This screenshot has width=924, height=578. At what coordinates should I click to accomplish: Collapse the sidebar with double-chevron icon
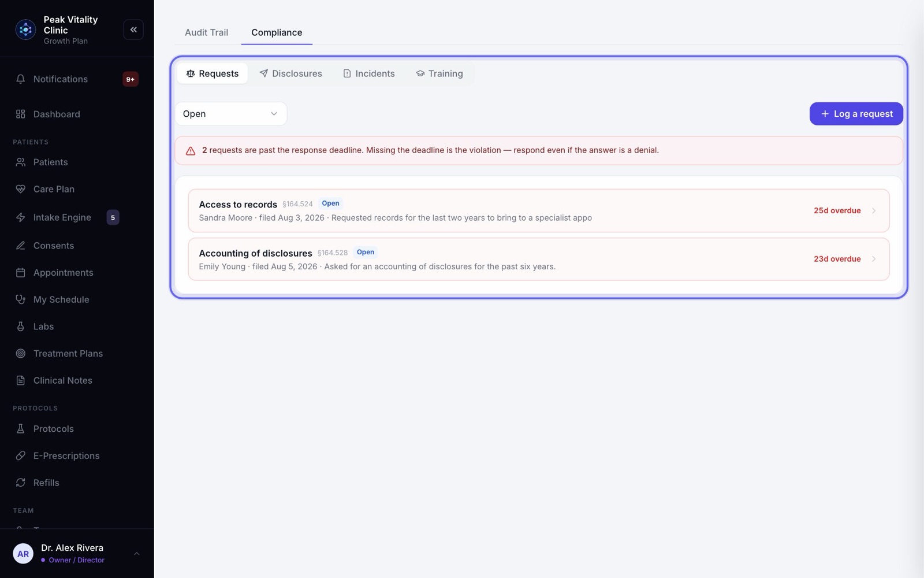(133, 29)
